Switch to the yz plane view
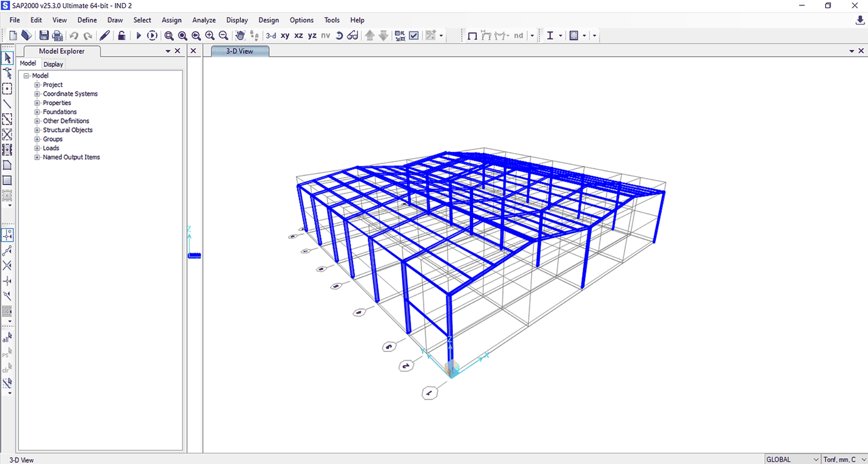Image resolution: width=868 pixels, height=464 pixels. point(312,35)
